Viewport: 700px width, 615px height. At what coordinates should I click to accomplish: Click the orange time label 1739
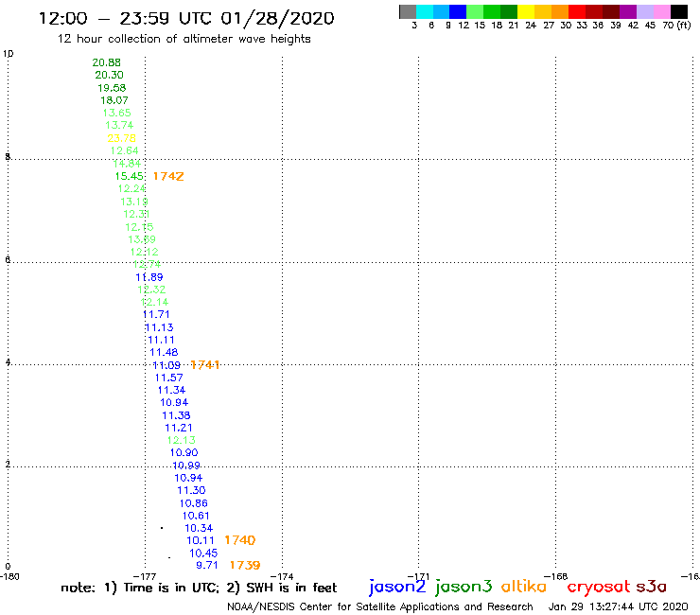[x=245, y=566]
